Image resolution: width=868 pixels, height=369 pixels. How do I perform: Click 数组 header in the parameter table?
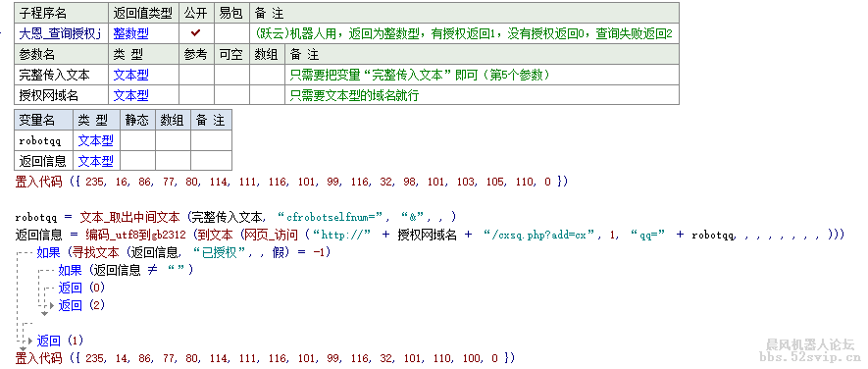(x=267, y=54)
